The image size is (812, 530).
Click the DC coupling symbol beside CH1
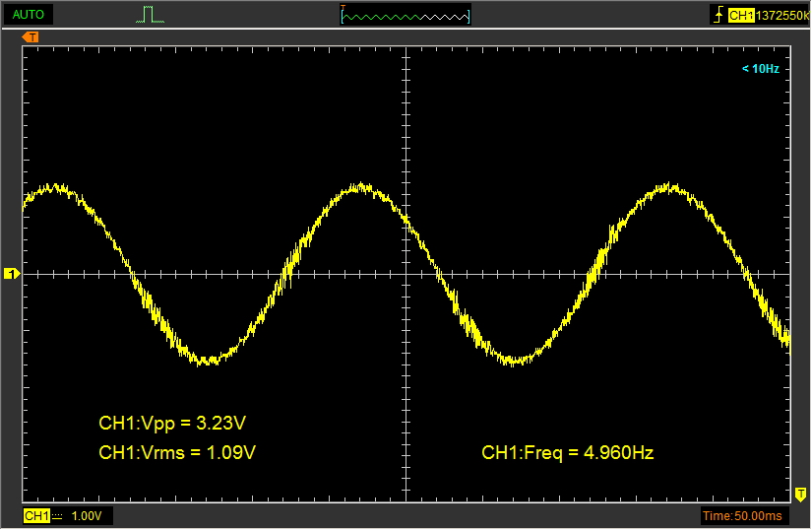point(57,516)
